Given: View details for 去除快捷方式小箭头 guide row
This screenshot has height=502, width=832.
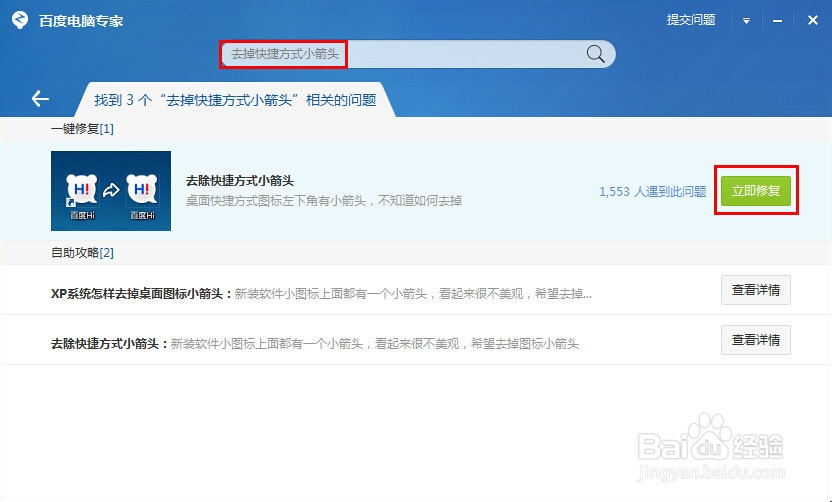Looking at the screenshot, I should [x=756, y=340].
